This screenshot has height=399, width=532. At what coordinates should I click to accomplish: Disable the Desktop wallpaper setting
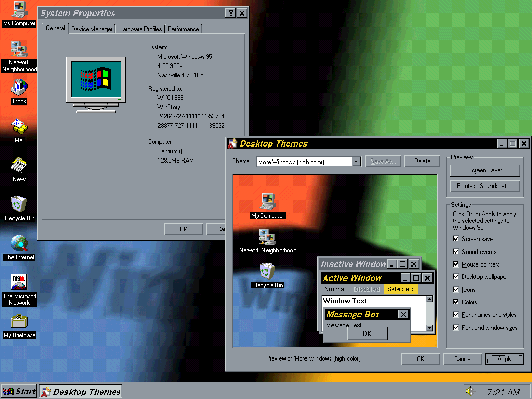456,277
